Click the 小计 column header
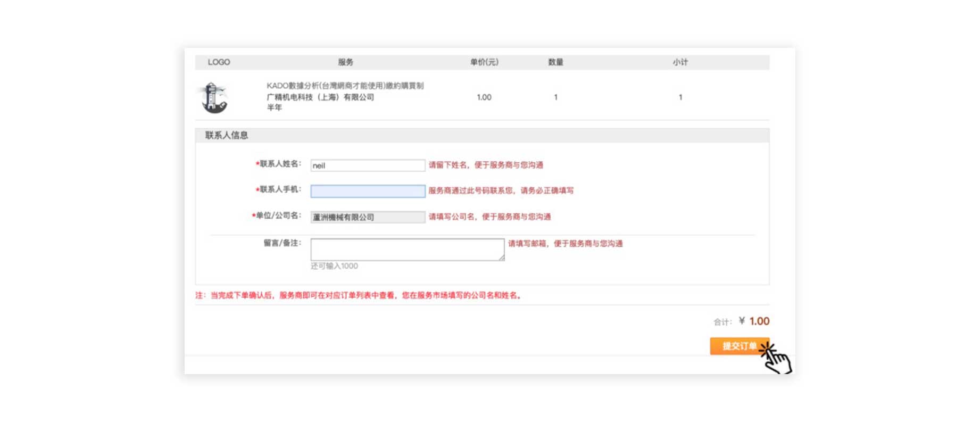 (x=680, y=62)
